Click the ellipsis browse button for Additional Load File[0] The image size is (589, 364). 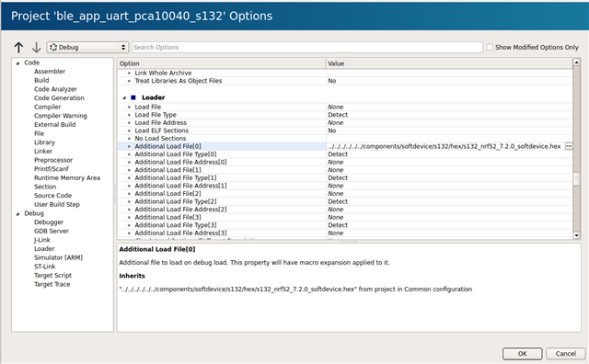(x=569, y=146)
